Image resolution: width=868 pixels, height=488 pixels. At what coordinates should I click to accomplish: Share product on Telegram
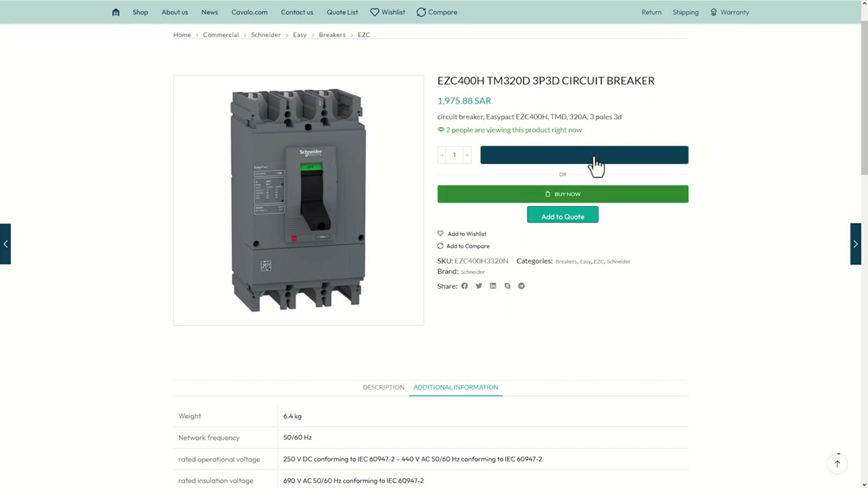coord(521,286)
